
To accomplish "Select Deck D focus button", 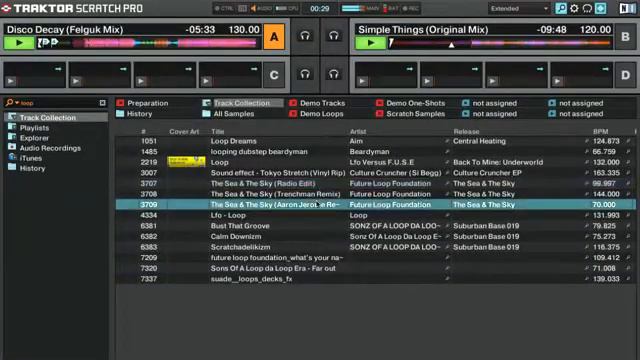I will [625, 75].
